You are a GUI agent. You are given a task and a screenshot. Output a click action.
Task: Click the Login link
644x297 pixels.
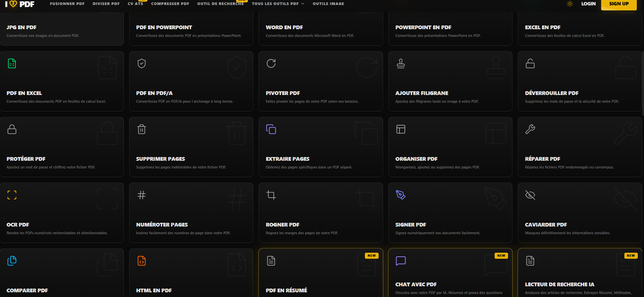tap(589, 4)
